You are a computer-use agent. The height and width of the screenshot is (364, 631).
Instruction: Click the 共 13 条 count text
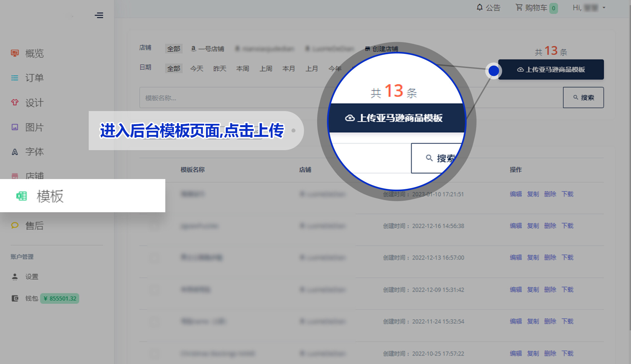point(551,51)
